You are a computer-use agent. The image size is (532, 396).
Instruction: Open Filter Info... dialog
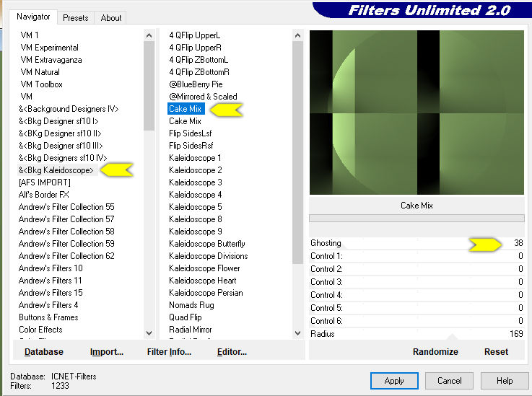169,352
